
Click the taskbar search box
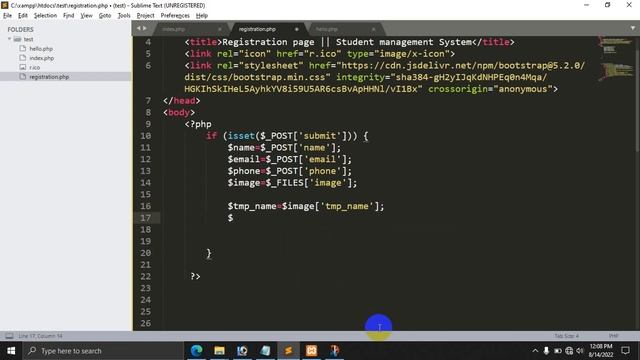click(x=103, y=351)
